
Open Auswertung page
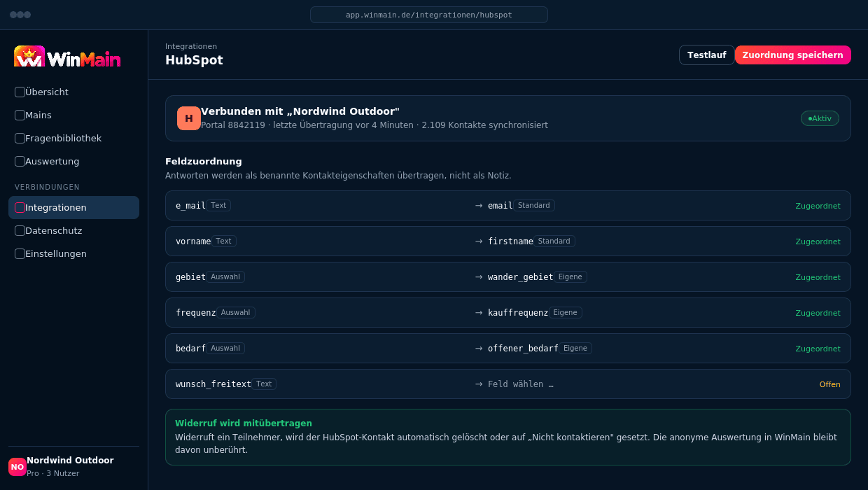(x=73, y=161)
